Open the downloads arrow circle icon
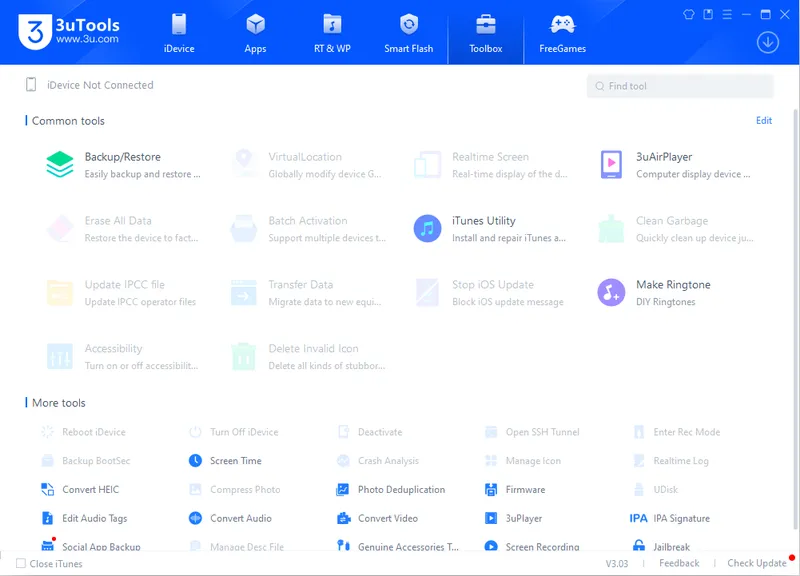Image resolution: width=800 pixels, height=576 pixels. pos(767,42)
